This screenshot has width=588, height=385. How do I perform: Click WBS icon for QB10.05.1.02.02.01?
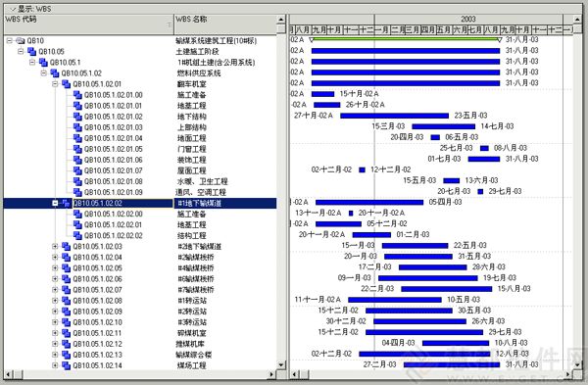click(77, 224)
